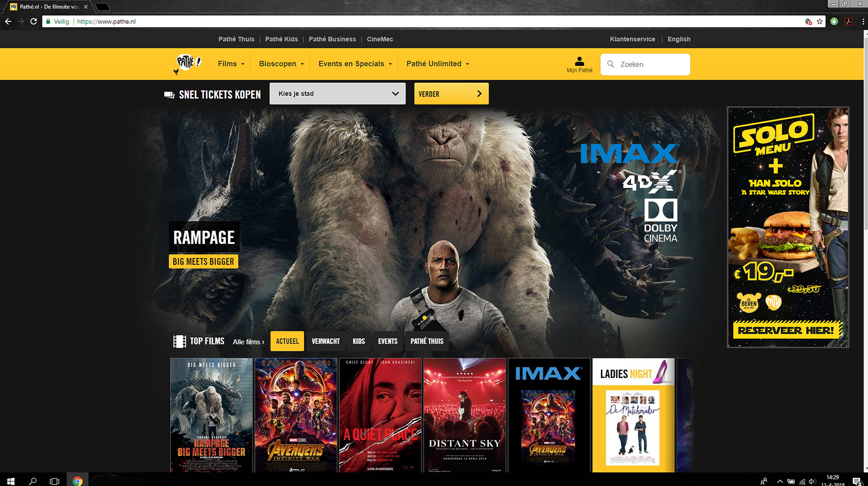
Task: Click the Verder button
Action: click(x=451, y=94)
